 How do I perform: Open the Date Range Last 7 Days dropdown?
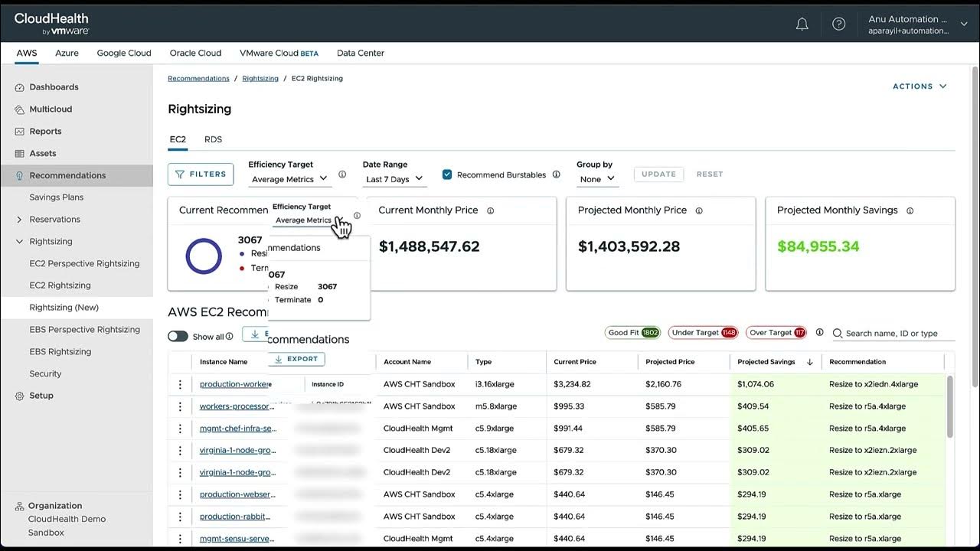click(394, 179)
